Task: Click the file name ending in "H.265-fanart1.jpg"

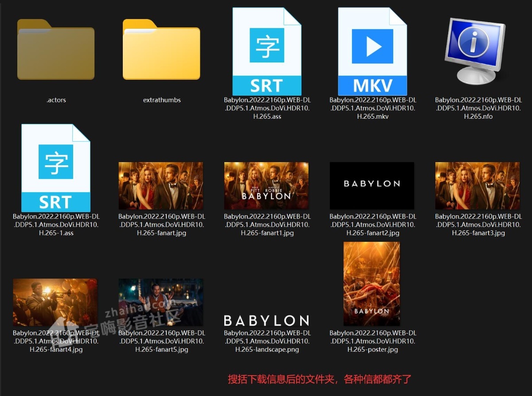Action: pos(267,225)
